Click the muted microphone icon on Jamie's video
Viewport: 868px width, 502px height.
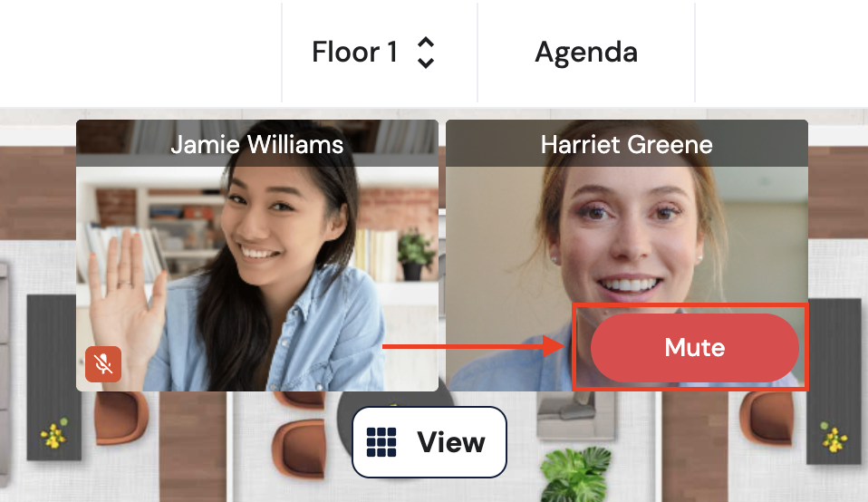[103, 363]
